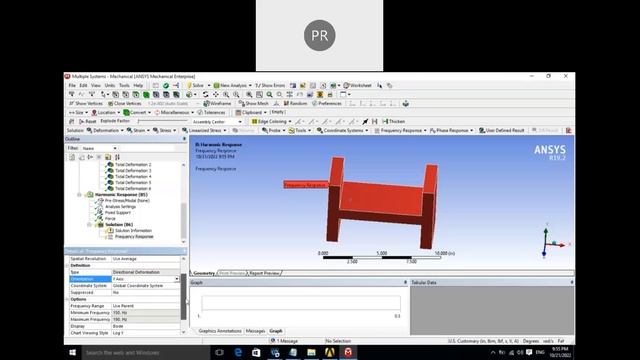The image size is (640, 360).
Task: Open the Help menu
Action: pos(138,85)
